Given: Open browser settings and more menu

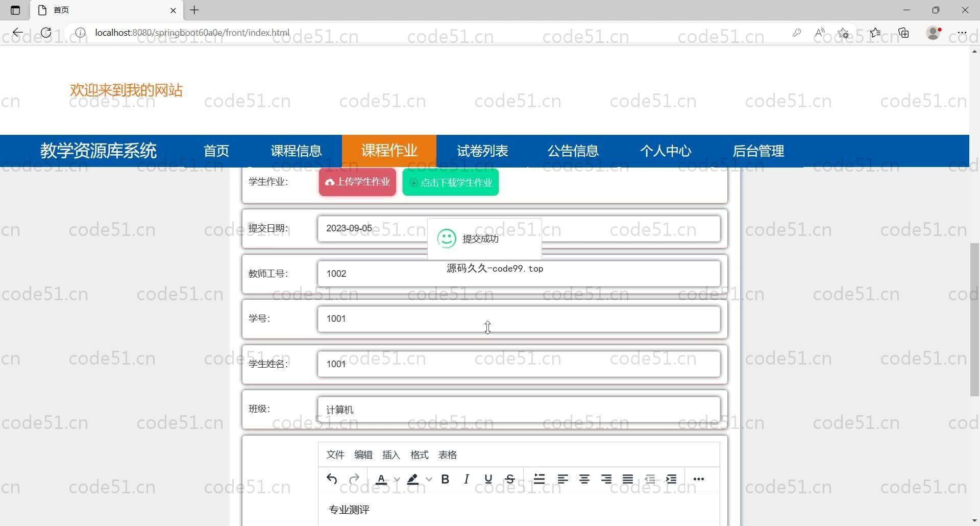Looking at the screenshot, I should (x=962, y=33).
